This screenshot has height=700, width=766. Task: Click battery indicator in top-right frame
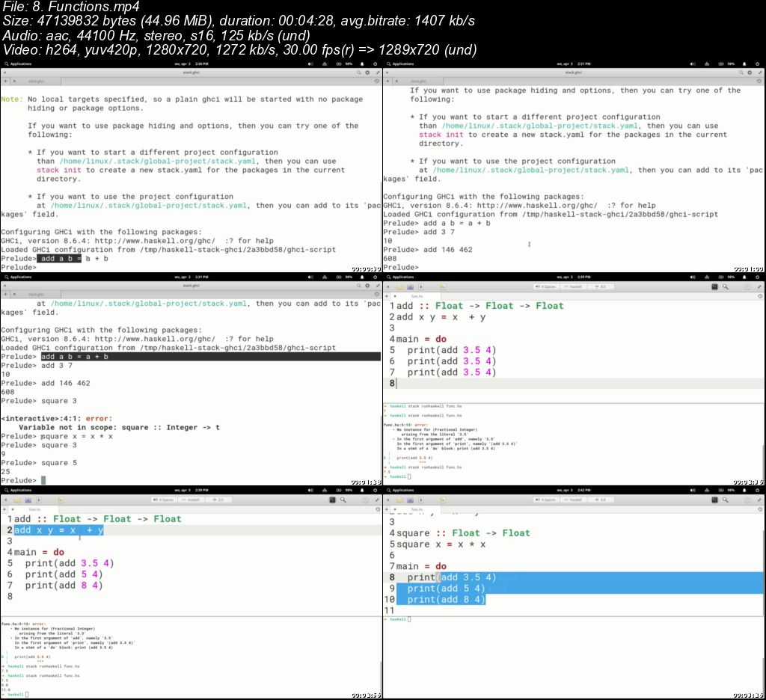pyautogui.click(x=725, y=64)
